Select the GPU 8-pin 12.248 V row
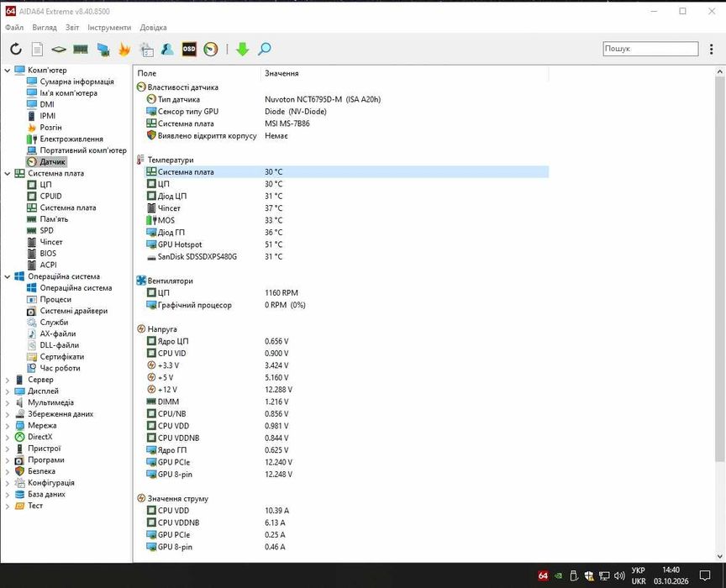The height and width of the screenshot is (588, 726). pos(346,475)
